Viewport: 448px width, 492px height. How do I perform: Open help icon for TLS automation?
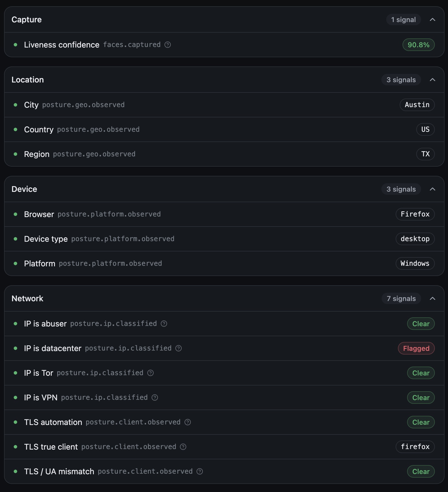188,422
